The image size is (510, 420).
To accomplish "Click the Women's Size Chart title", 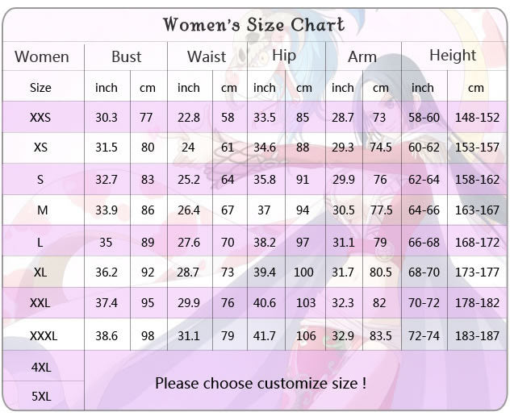I will coord(253,24).
